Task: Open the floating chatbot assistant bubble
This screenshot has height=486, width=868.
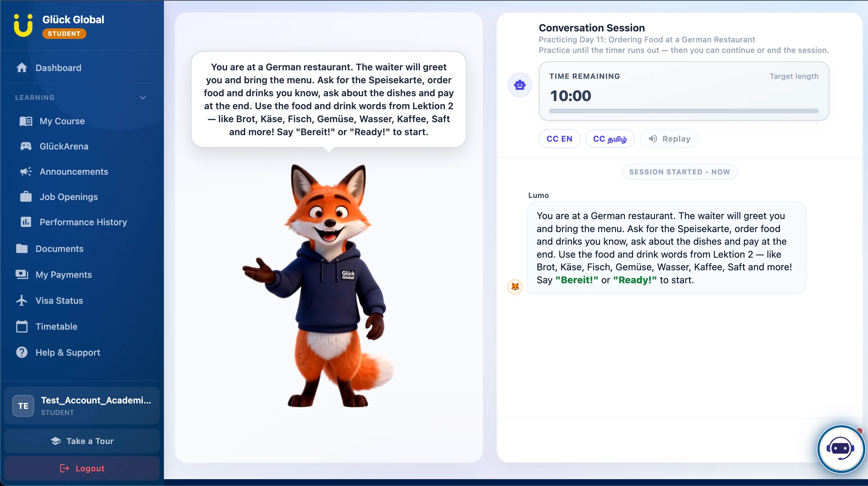Action: (841, 449)
